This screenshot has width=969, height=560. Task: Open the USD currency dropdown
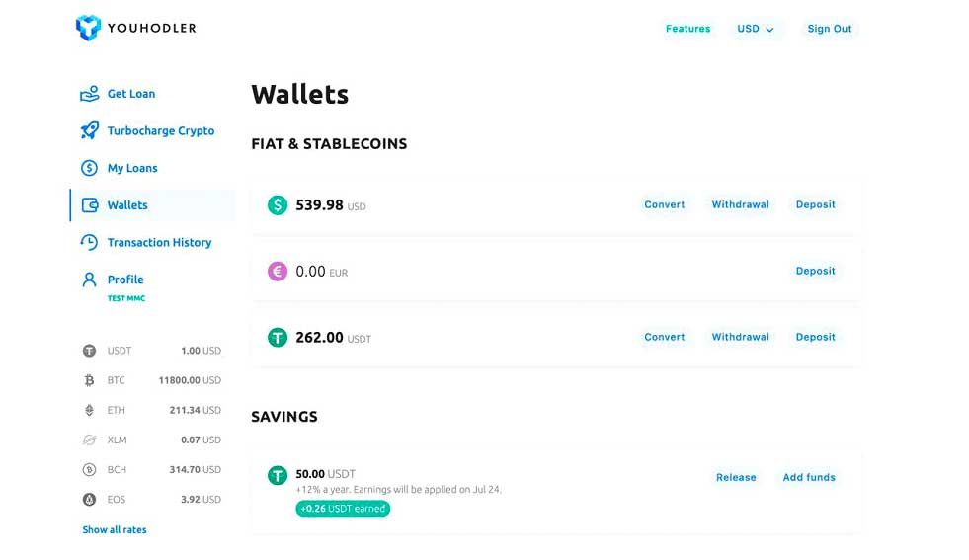click(x=756, y=29)
